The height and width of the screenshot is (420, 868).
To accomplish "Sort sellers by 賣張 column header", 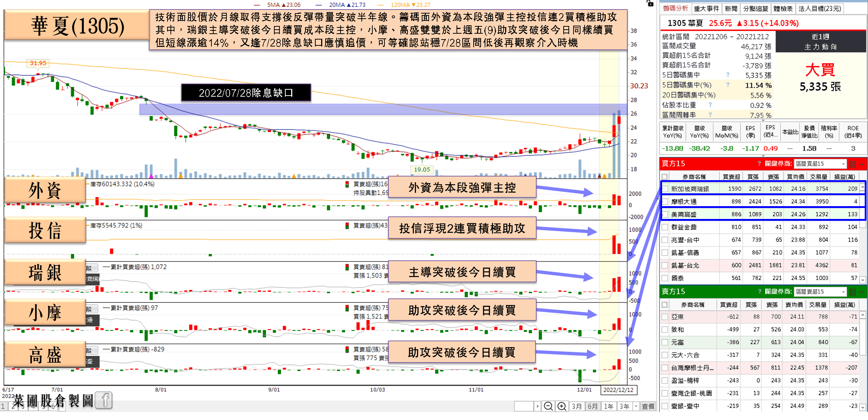I will [x=772, y=305].
